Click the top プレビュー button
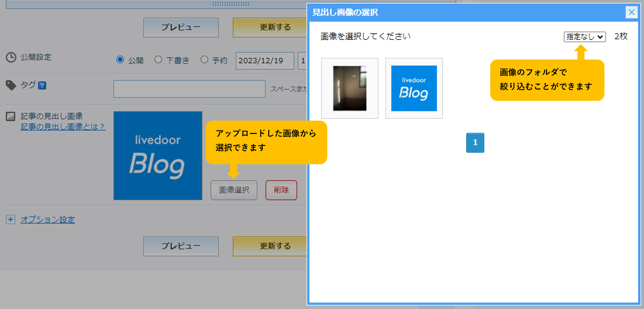The height and width of the screenshot is (309, 644). tap(181, 27)
